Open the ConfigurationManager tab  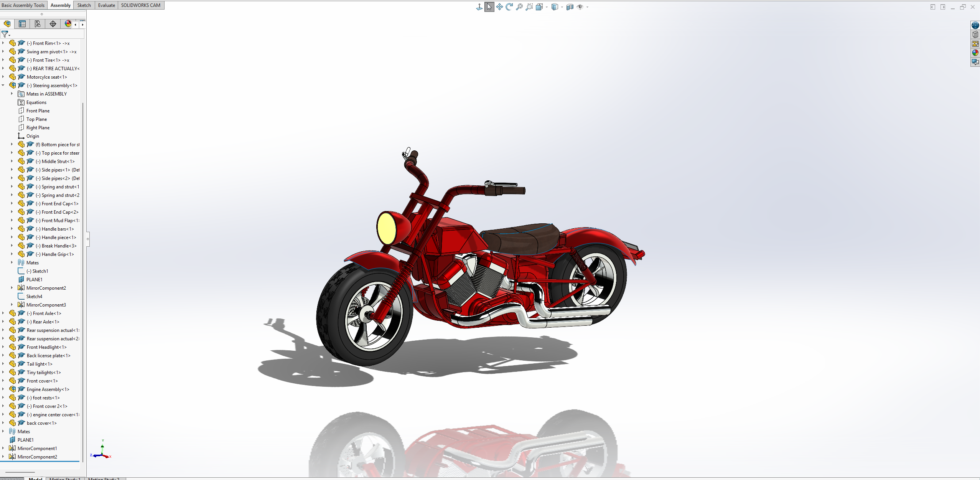pyautogui.click(x=38, y=24)
